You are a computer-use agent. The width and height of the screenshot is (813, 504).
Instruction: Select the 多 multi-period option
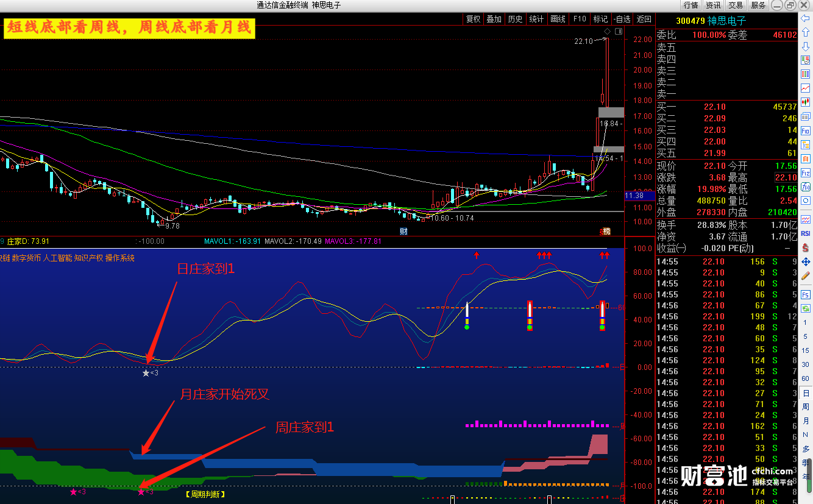(806, 449)
